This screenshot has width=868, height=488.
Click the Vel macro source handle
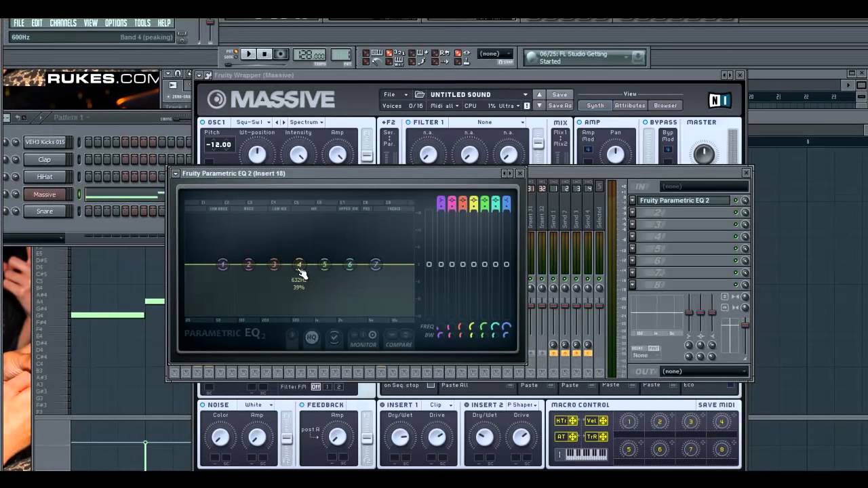(x=597, y=421)
